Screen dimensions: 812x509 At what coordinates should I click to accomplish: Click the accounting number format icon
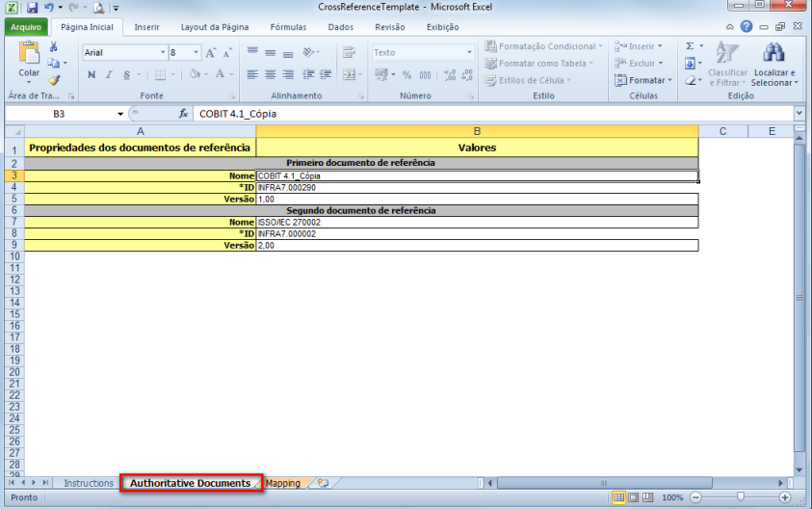click(381, 74)
